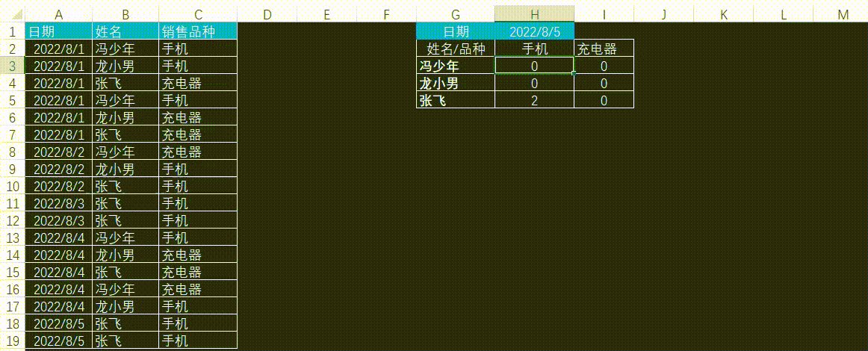Select the cell showing 2 for 张飞
The image size is (868, 351).
534,100
